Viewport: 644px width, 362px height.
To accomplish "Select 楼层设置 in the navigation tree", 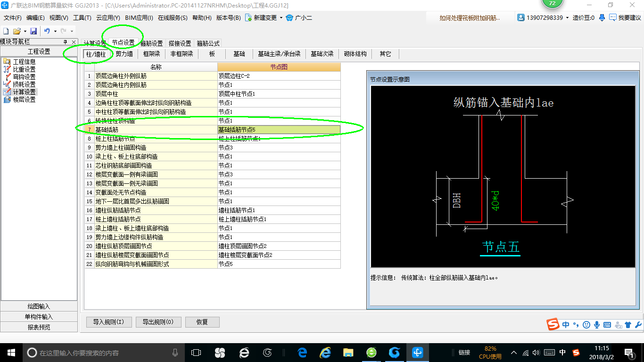I will coord(24,99).
